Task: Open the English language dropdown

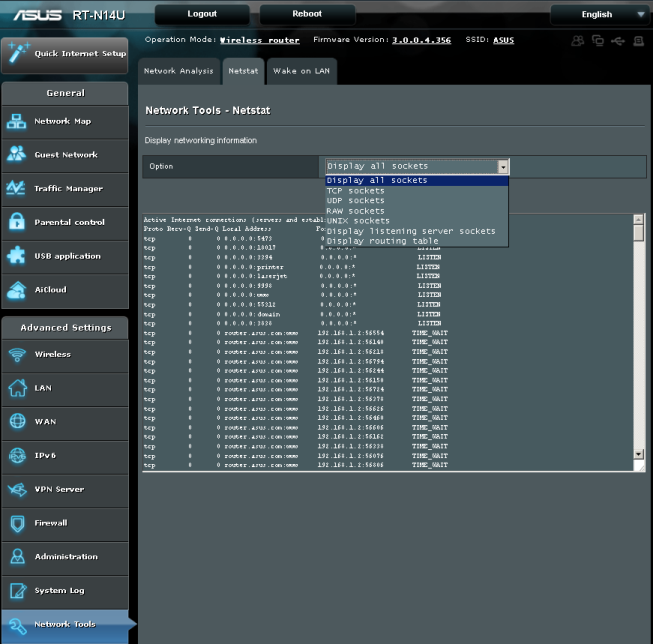Action: pos(601,15)
